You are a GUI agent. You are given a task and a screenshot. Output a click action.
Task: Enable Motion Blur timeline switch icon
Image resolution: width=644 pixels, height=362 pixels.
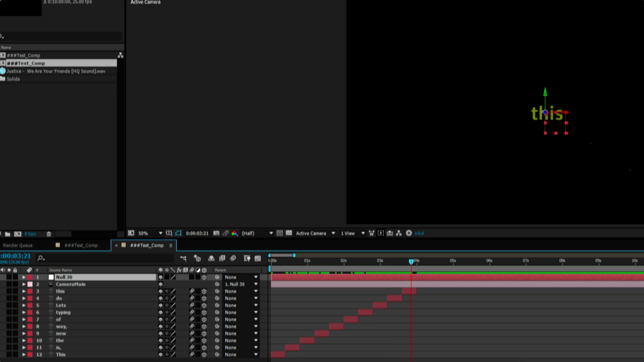pyautogui.click(x=233, y=258)
